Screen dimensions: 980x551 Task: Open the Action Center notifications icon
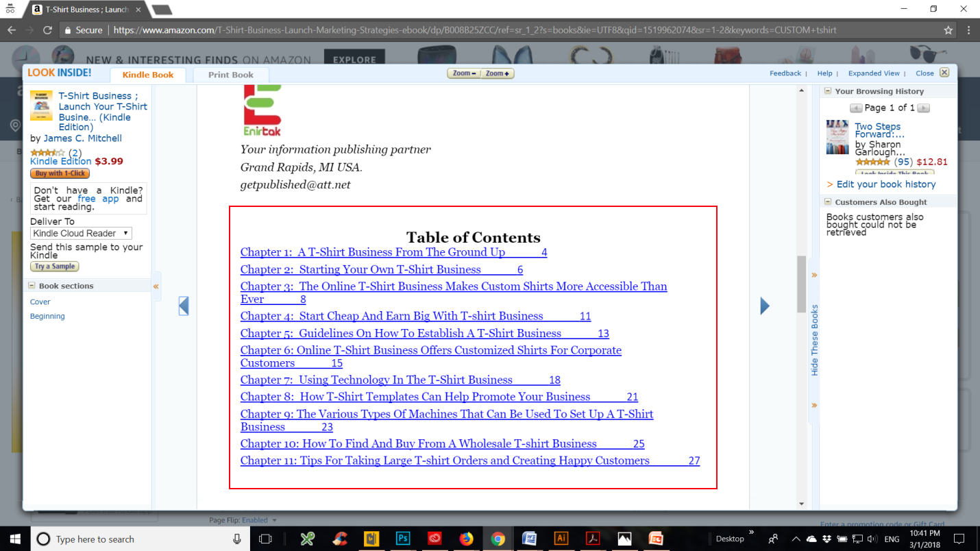pos(959,539)
